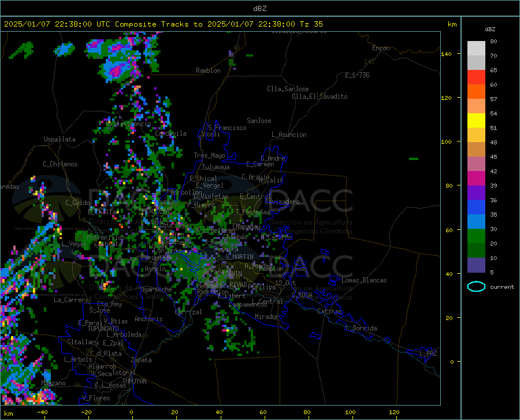Viewport: 520px width, 420px height.
Task: Click the Zapata map label
Action: [142, 360]
